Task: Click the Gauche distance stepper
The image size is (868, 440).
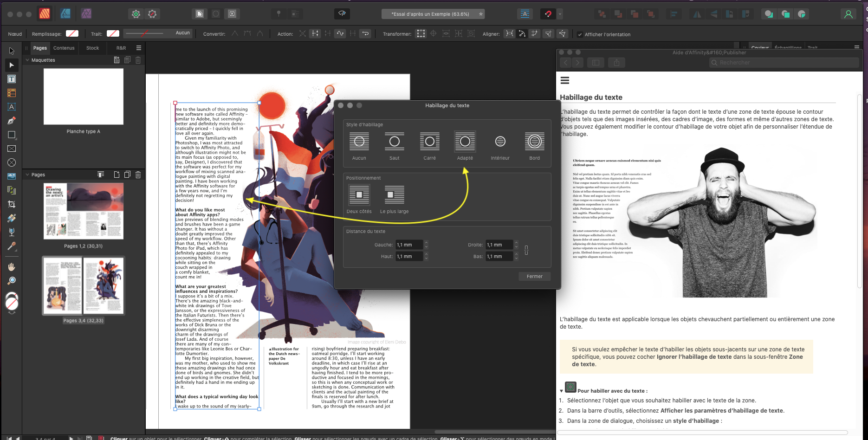Action: pyautogui.click(x=426, y=245)
